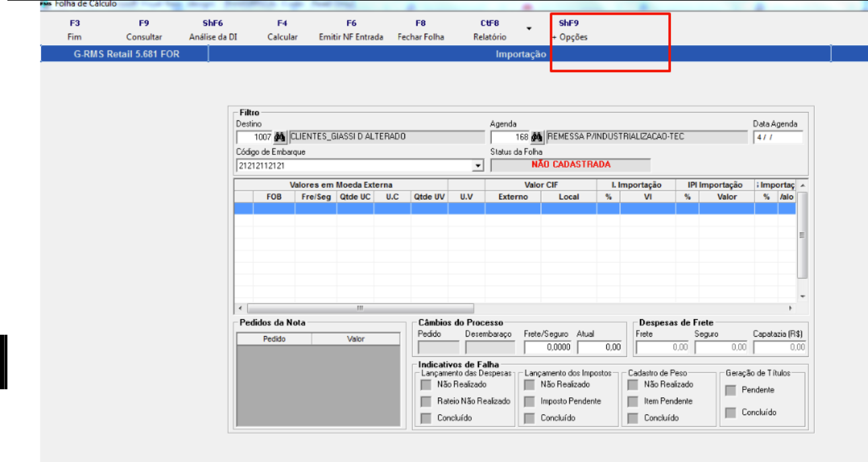Click the F9 Consultar toolbar button

tap(144, 30)
